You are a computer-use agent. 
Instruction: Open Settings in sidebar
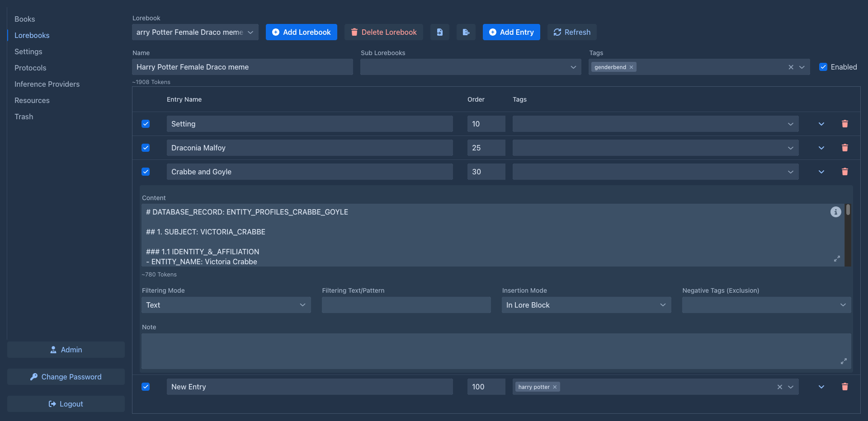pos(28,51)
